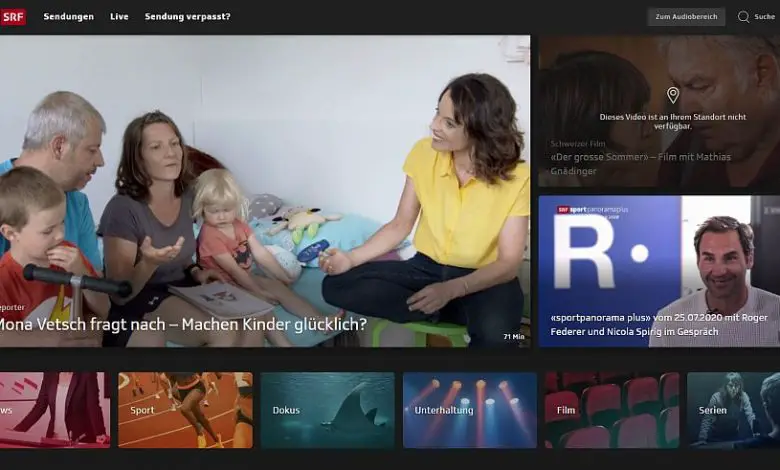780x470 pixels.
Task: Select the Dokus category tile
Action: [327, 410]
